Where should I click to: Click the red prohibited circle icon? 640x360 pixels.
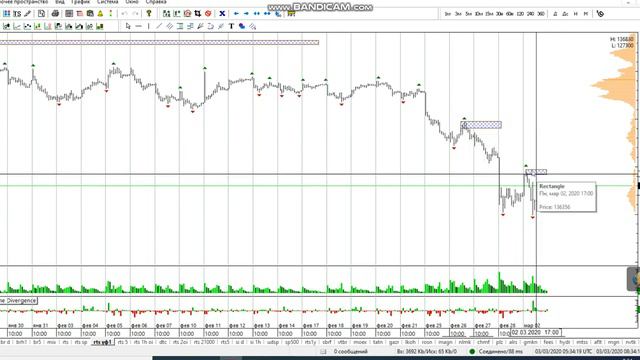coord(208,13)
